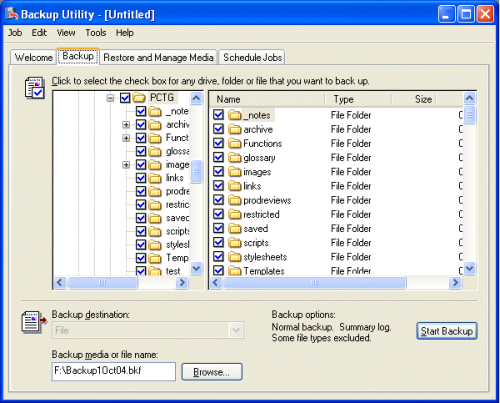
Task: Expand the archive folder in the tree
Action: [126, 125]
